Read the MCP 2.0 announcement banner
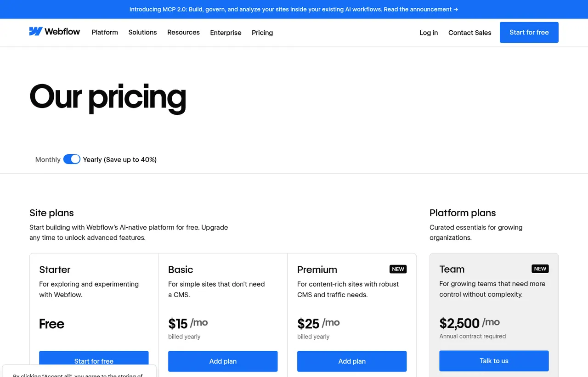The width and height of the screenshot is (588, 377). pos(294,9)
